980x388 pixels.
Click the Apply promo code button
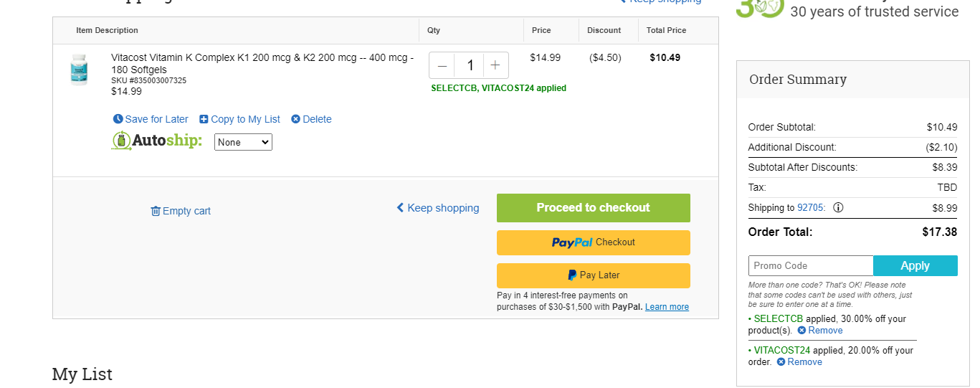(915, 265)
